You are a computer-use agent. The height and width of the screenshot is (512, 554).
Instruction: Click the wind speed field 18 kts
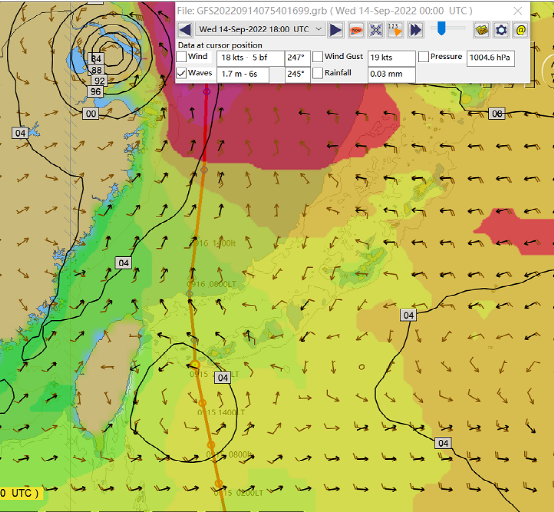tap(251, 58)
